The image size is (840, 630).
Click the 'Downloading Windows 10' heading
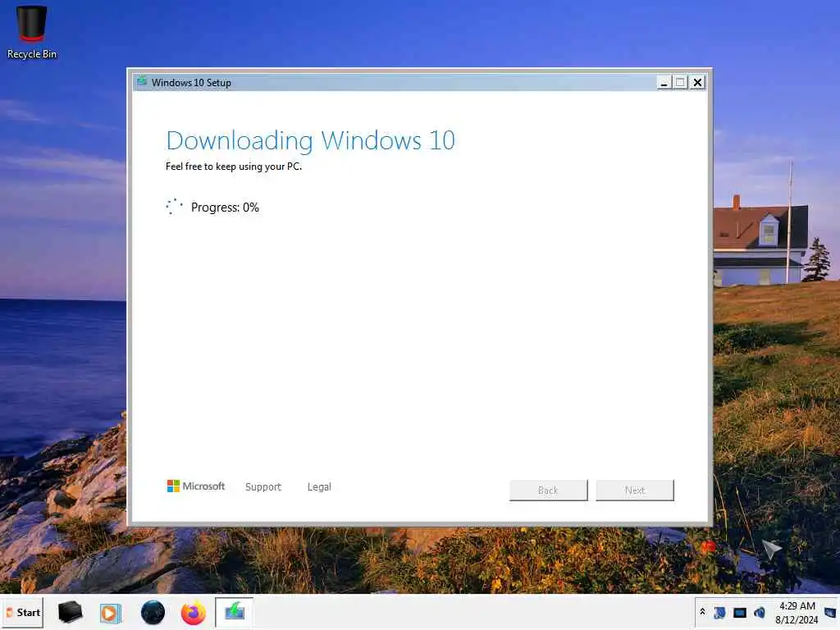[311, 141]
